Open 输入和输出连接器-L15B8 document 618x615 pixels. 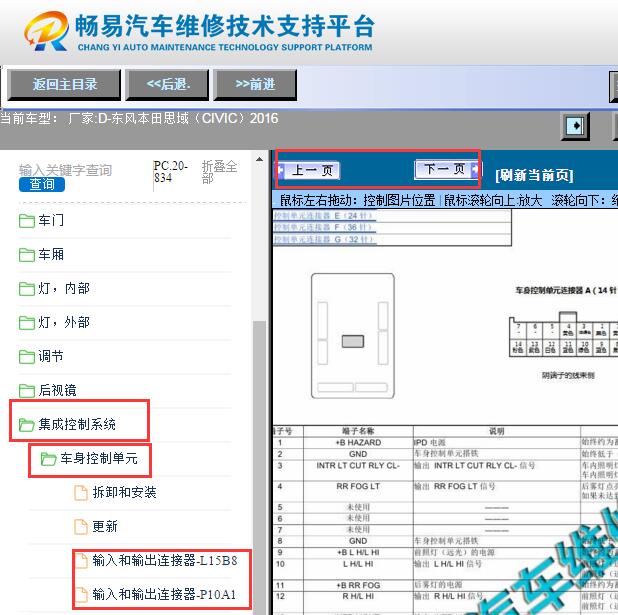coord(165,560)
